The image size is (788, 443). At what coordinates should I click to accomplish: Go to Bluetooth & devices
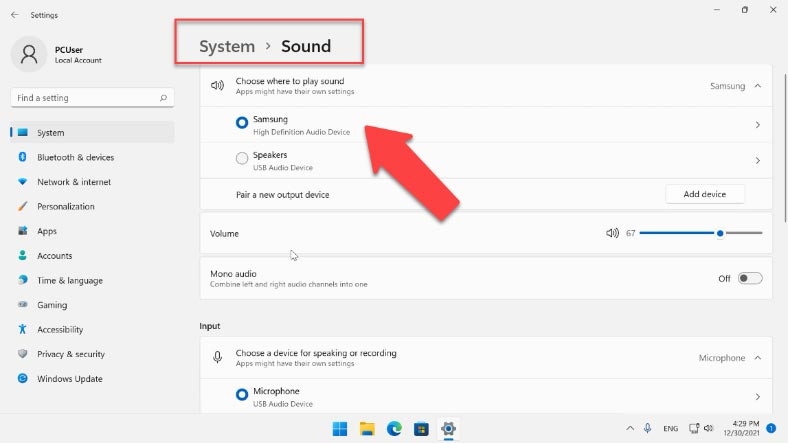pyautogui.click(x=92, y=157)
